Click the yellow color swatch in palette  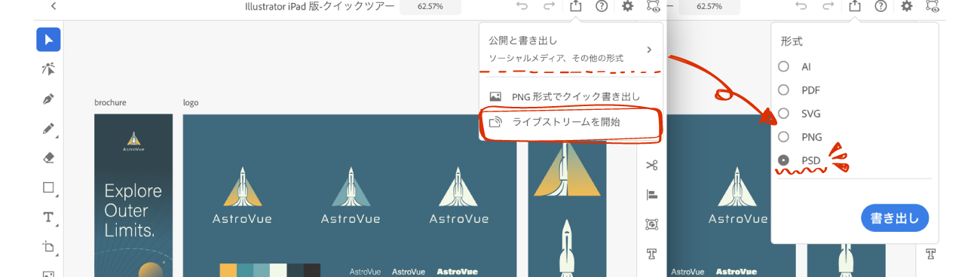click(228, 270)
